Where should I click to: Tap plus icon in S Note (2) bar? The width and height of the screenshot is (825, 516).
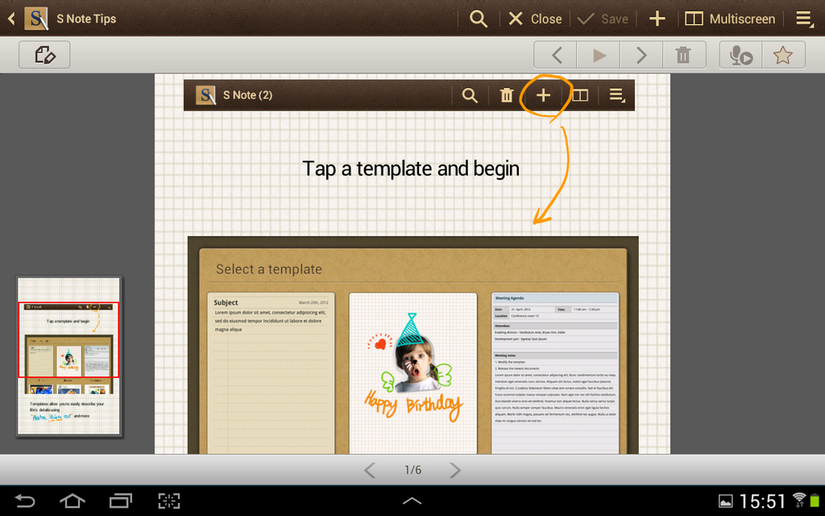[543, 95]
